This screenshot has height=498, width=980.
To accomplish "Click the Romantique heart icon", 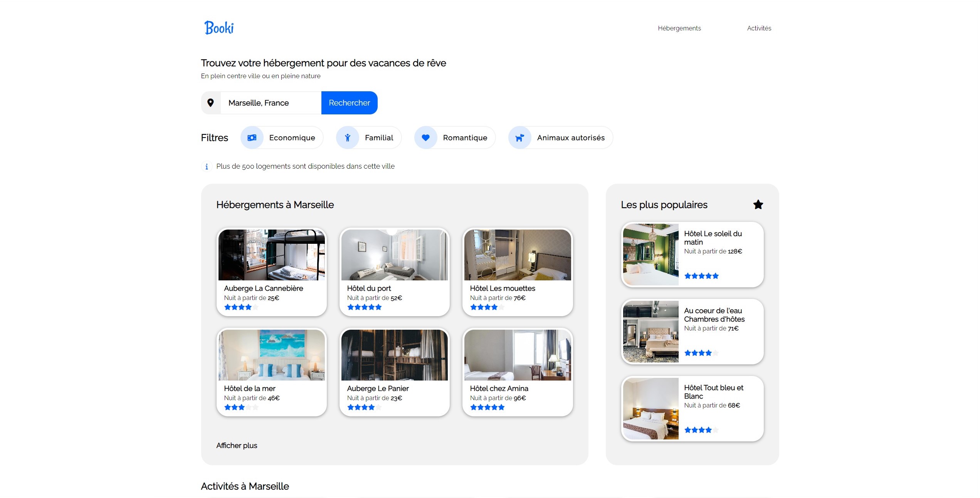I will click(x=425, y=138).
